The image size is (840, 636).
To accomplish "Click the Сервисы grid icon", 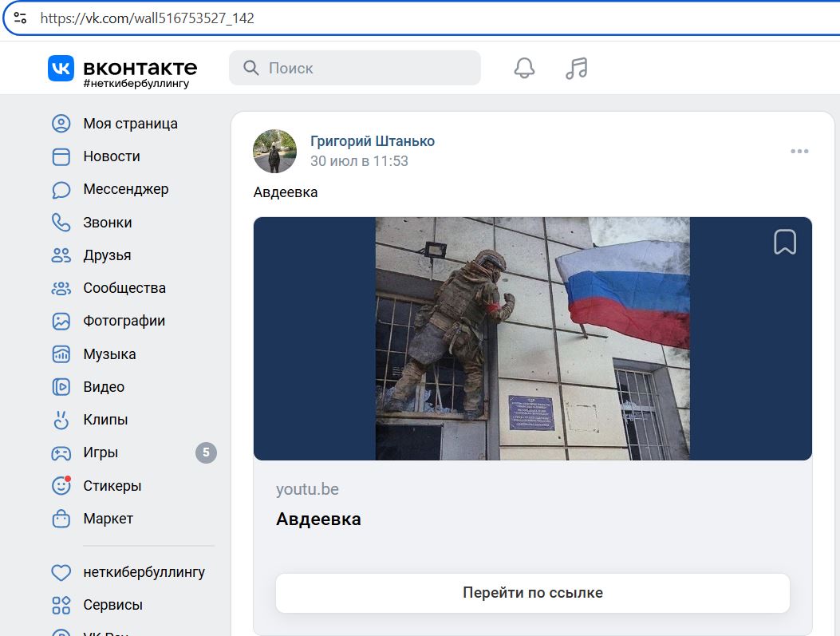I will (61, 606).
